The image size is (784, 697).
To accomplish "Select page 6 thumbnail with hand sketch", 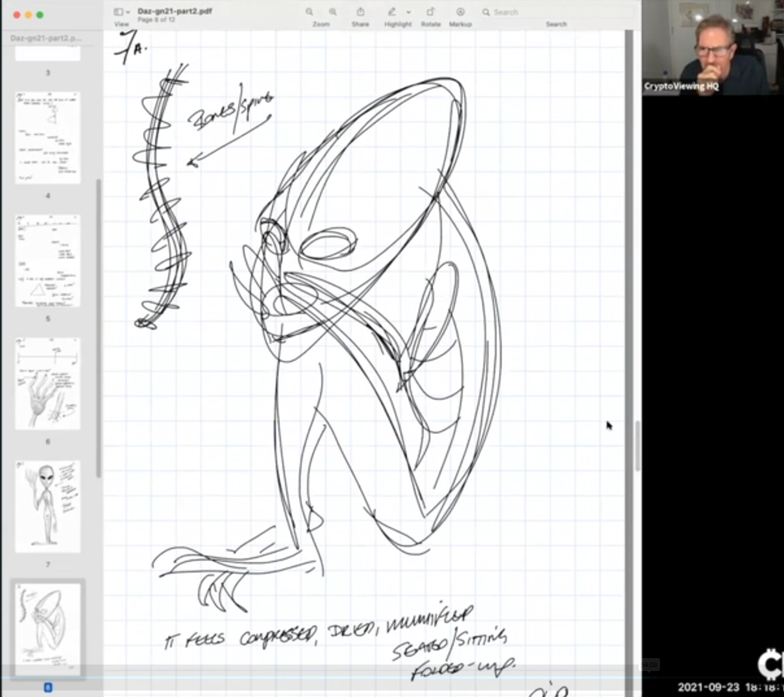I will 48,384.
